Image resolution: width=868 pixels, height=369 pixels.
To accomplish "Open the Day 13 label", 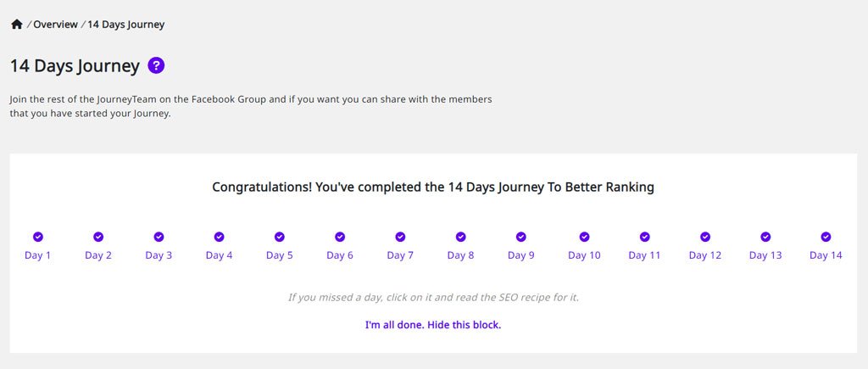I will tap(765, 255).
